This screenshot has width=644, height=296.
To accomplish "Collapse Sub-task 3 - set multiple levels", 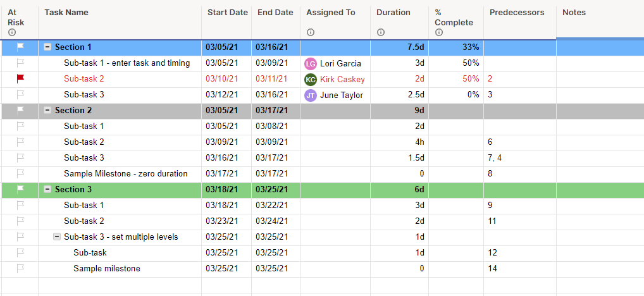I will [x=57, y=237].
